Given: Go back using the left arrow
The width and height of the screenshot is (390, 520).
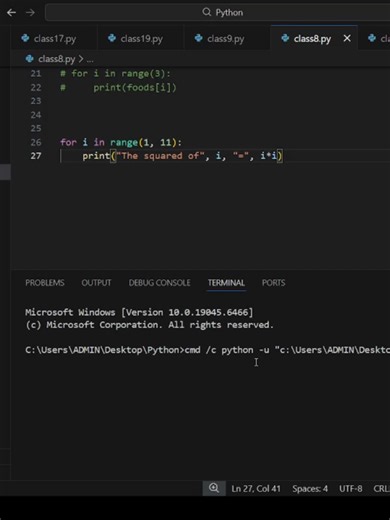Looking at the screenshot, I should pyautogui.click(x=11, y=13).
